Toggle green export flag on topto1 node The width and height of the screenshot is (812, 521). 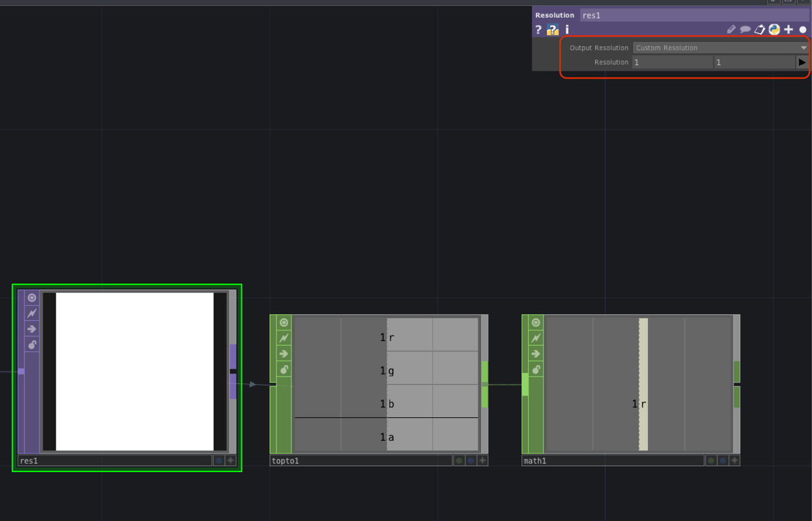tap(459, 461)
